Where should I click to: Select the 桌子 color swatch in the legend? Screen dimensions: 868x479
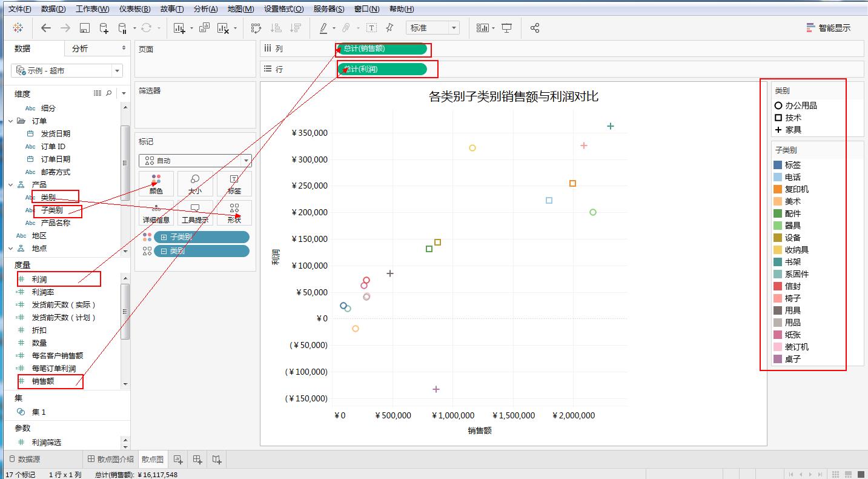point(778,359)
